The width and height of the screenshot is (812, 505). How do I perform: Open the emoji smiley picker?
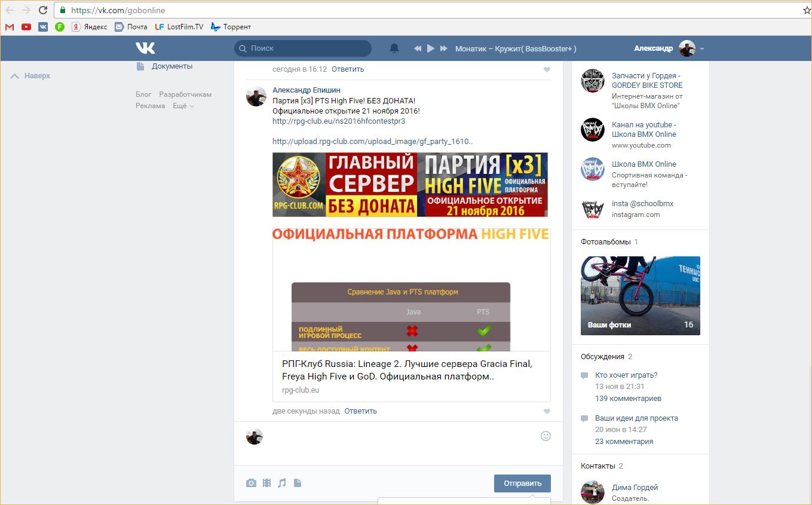(x=546, y=436)
